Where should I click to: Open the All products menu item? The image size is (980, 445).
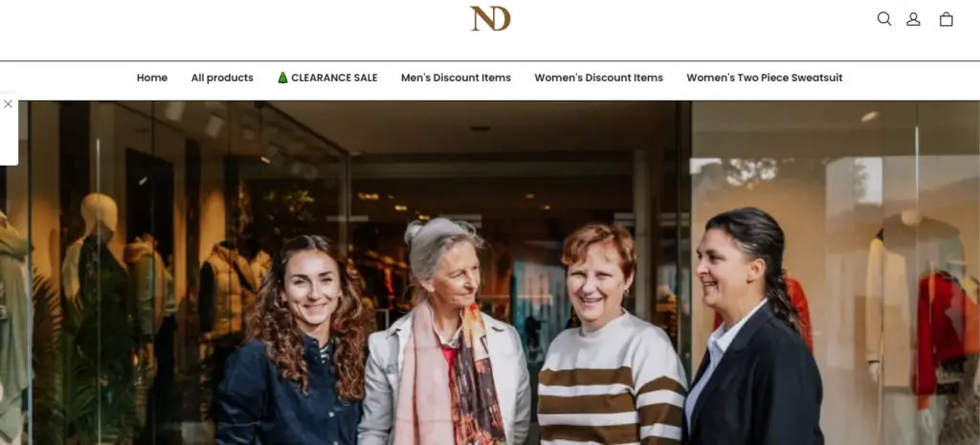[222, 78]
